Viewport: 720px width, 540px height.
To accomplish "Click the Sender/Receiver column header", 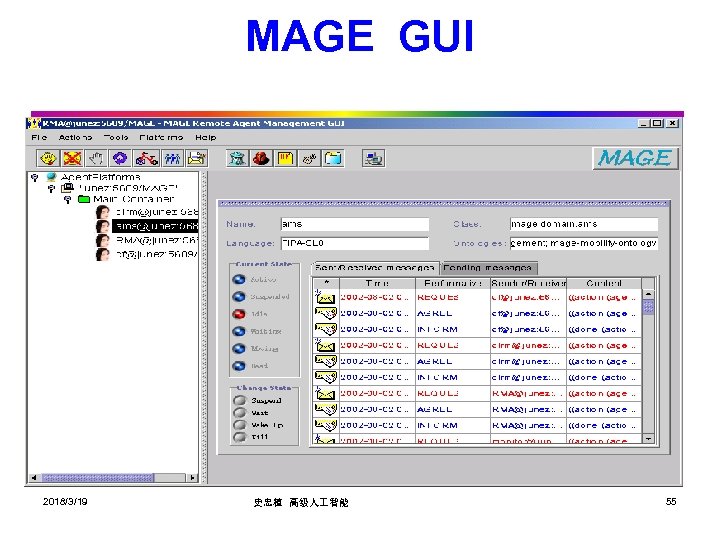I will pyautogui.click(x=528, y=283).
